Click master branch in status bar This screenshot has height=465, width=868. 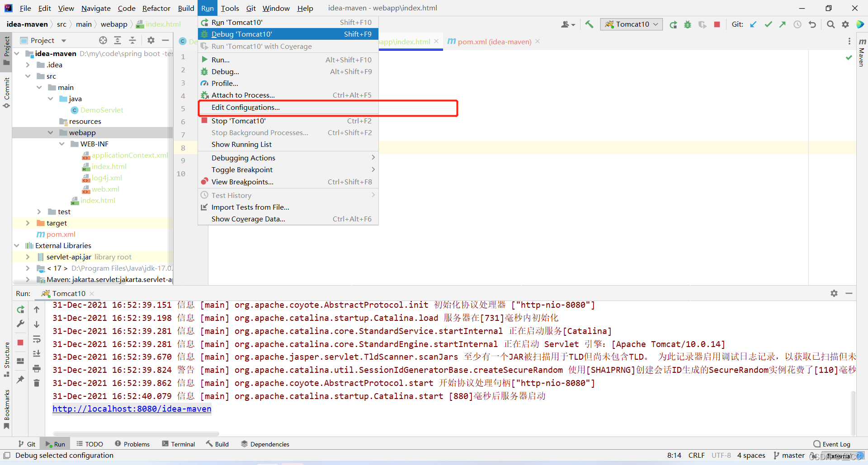click(789, 456)
